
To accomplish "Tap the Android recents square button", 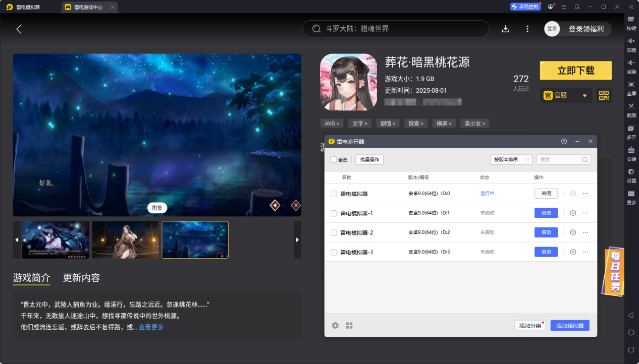I will click(631, 349).
